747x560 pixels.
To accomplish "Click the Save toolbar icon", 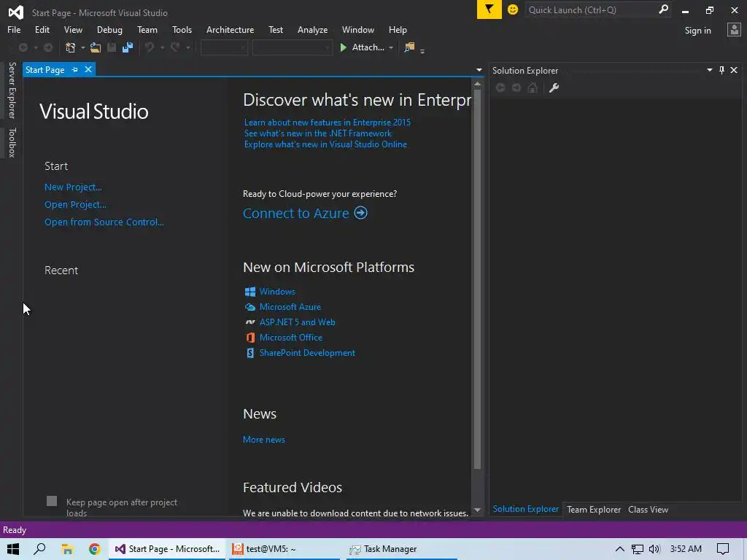I will coord(112,47).
